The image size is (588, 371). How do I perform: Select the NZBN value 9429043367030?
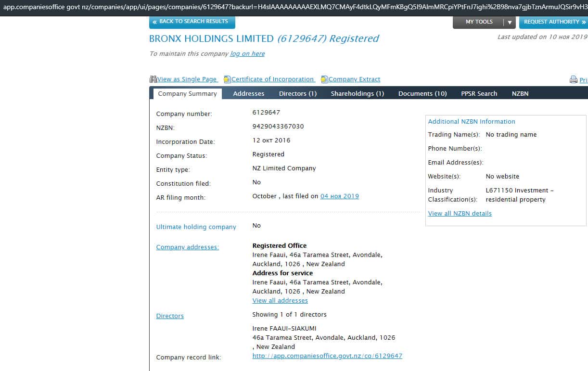coord(278,126)
